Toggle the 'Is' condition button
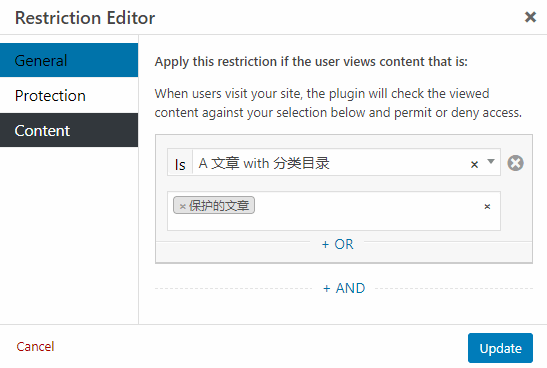This screenshot has width=547, height=368. coord(180,163)
